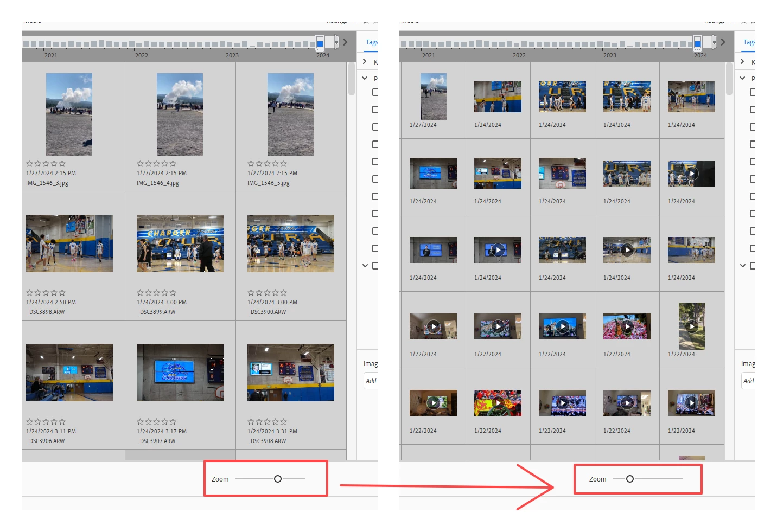This screenshot has width=777, height=532.
Task: Collapse the P category in right screenshot
Action: (x=742, y=78)
